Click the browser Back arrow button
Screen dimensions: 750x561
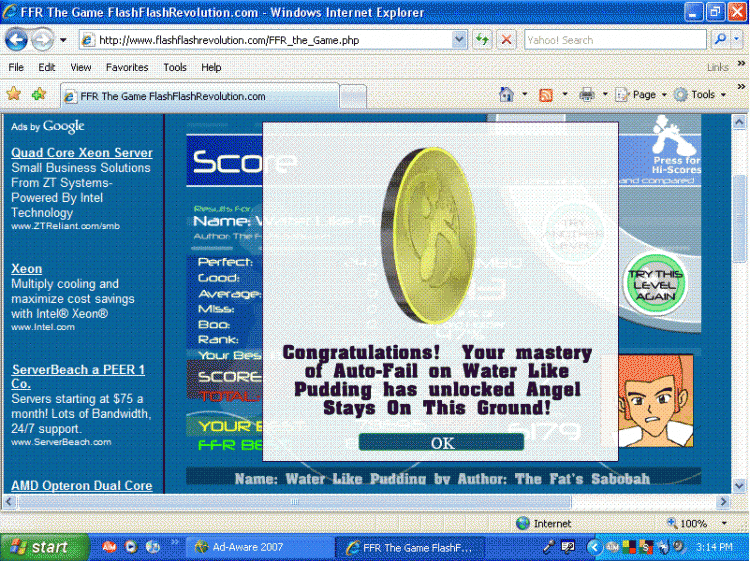pos(16,40)
